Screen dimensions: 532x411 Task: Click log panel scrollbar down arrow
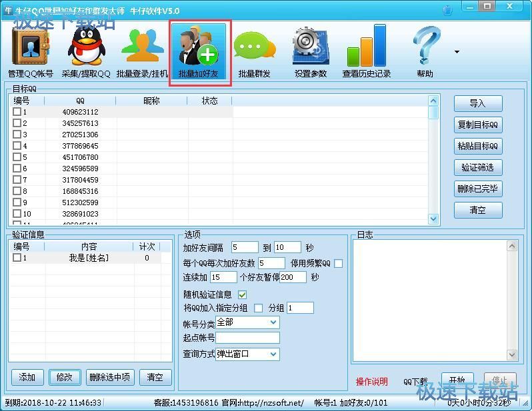click(512, 354)
